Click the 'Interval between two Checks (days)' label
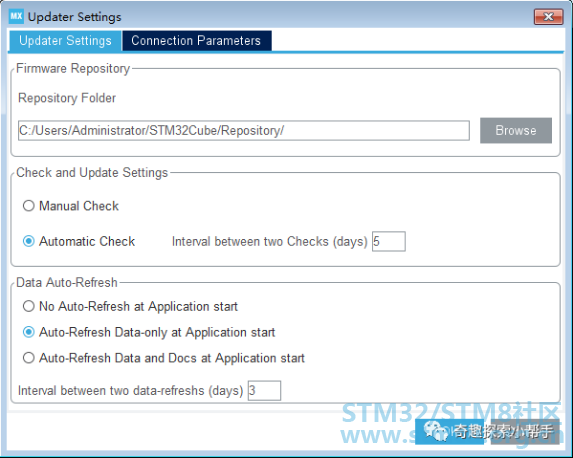This screenshot has width=573, height=458. [269, 242]
